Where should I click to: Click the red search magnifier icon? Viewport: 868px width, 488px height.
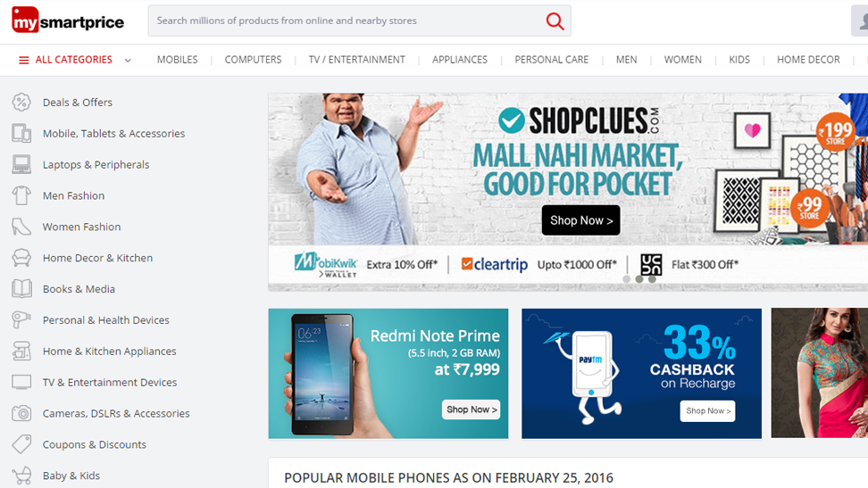555,21
